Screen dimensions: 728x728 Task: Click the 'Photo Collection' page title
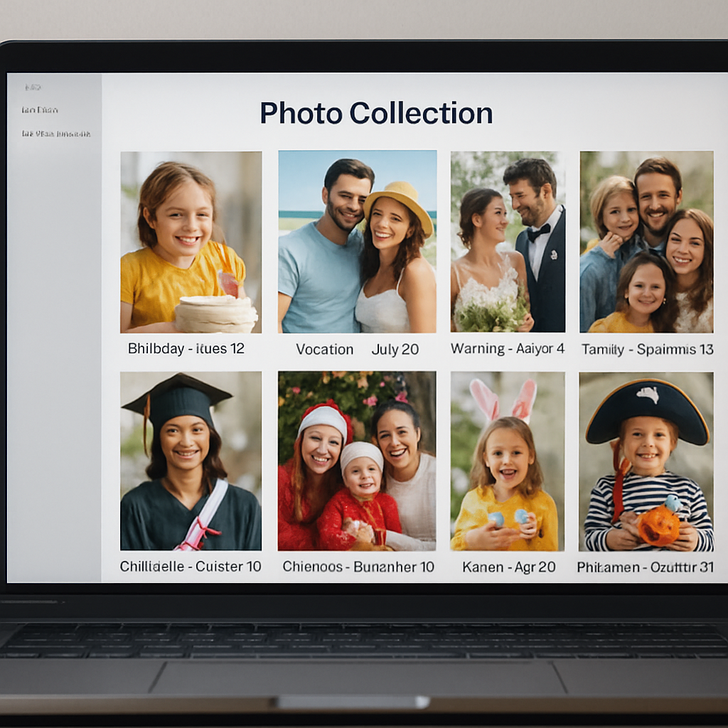coord(377,113)
